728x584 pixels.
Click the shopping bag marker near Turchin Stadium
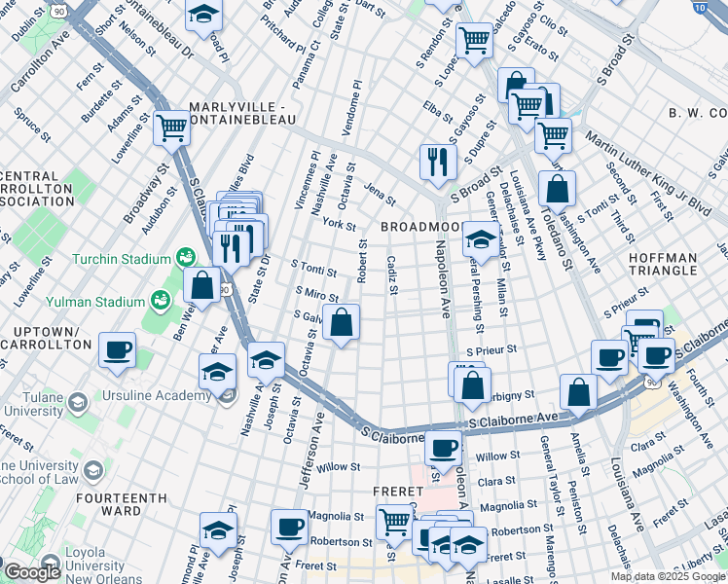coord(201,286)
